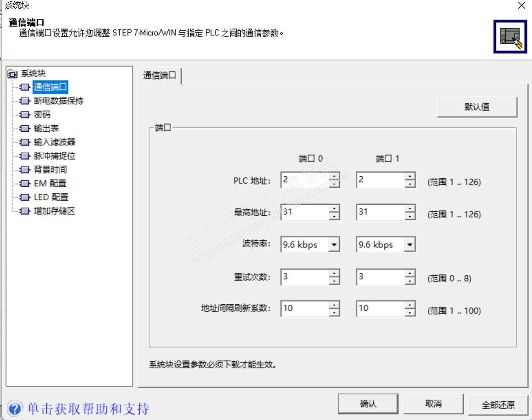Open the port 1 波特率 dropdown

[410, 245]
